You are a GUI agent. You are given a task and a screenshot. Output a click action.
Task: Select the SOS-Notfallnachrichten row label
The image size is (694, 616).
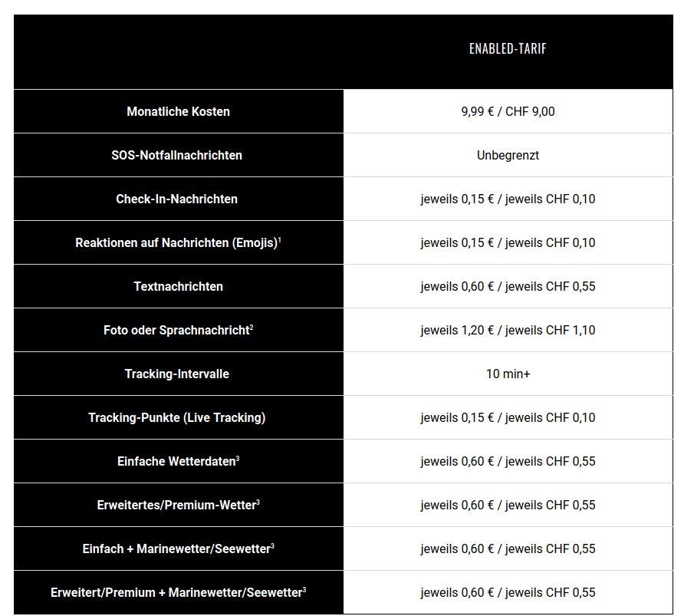click(x=176, y=155)
